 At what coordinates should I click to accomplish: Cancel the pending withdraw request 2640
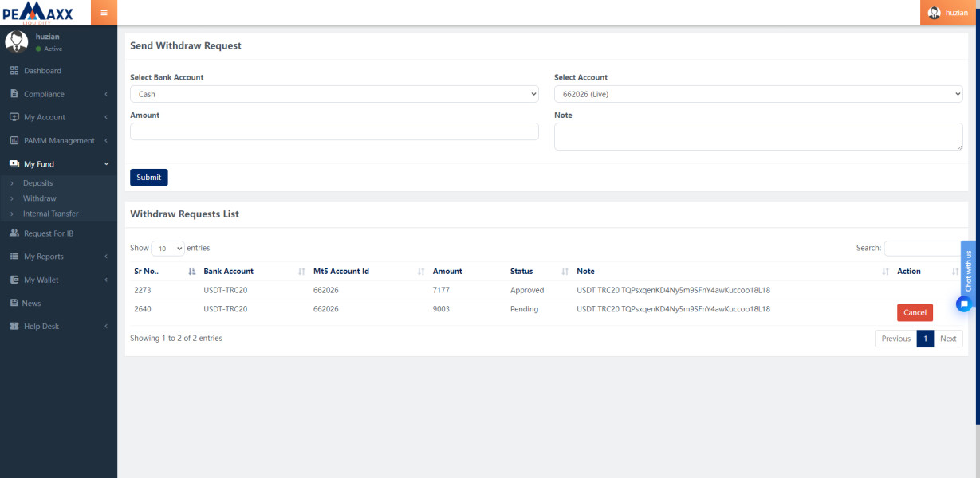click(x=915, y=313)
